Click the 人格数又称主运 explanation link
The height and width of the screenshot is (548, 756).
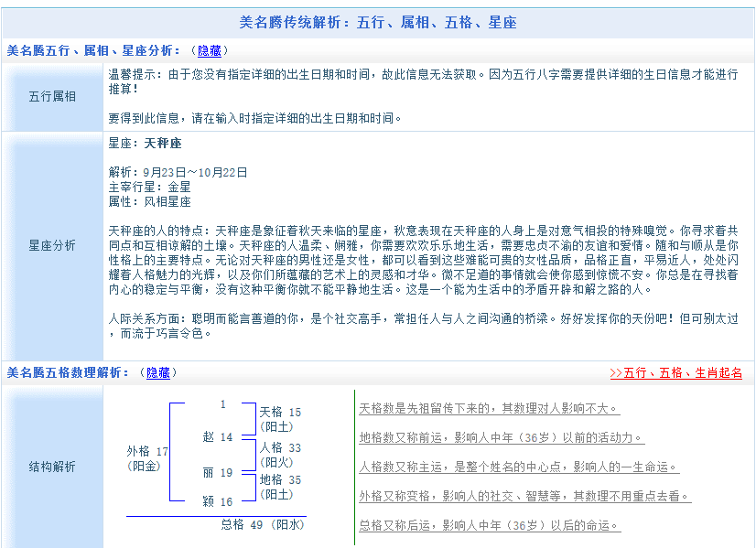pos(518,467)
